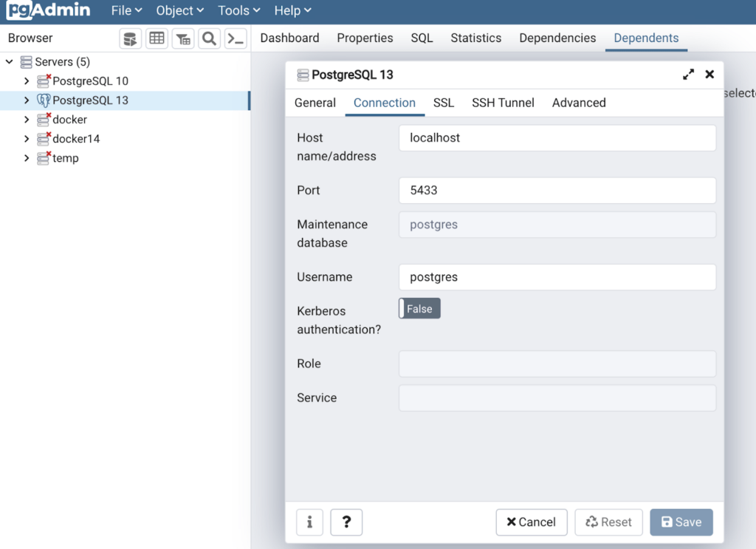Click the pgAdmin logo
The height and width of the screenshot is (549, 756).
[x=48, y=10]
